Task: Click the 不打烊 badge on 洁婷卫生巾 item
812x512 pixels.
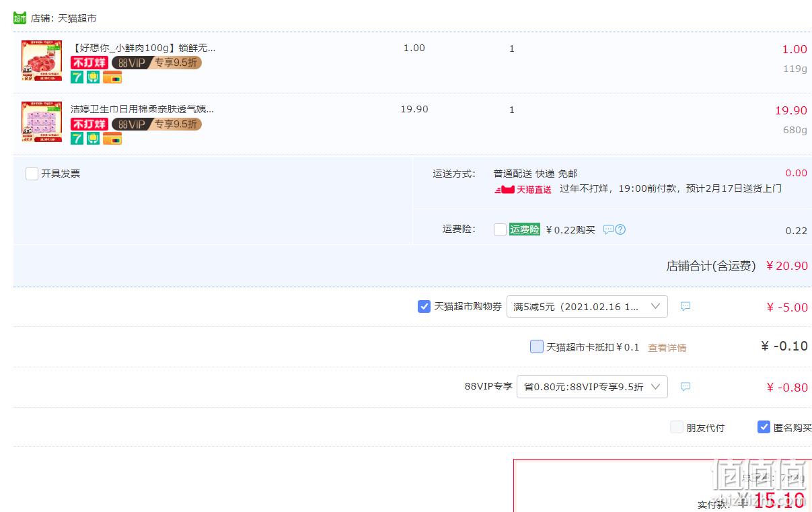Action: pyautogui.click(x=89, y=124)
